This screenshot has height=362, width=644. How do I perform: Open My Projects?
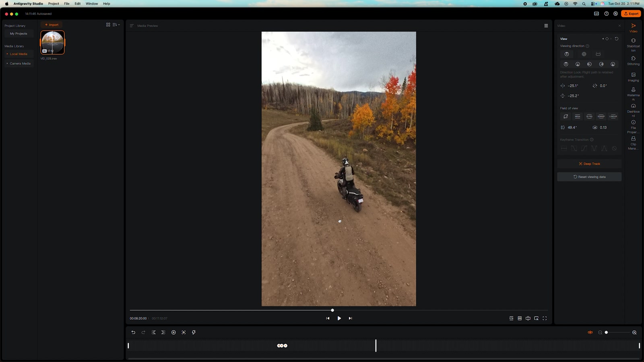(19, 34)
